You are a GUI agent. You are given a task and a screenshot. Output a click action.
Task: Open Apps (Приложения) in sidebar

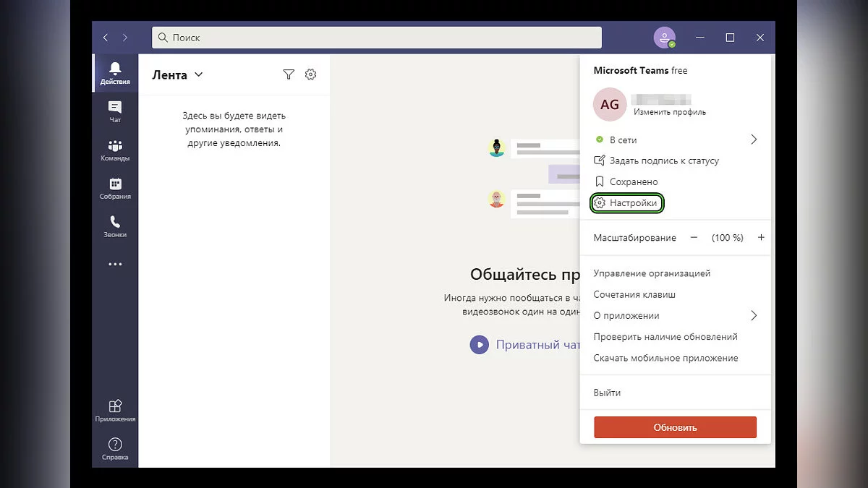(115, 411)
